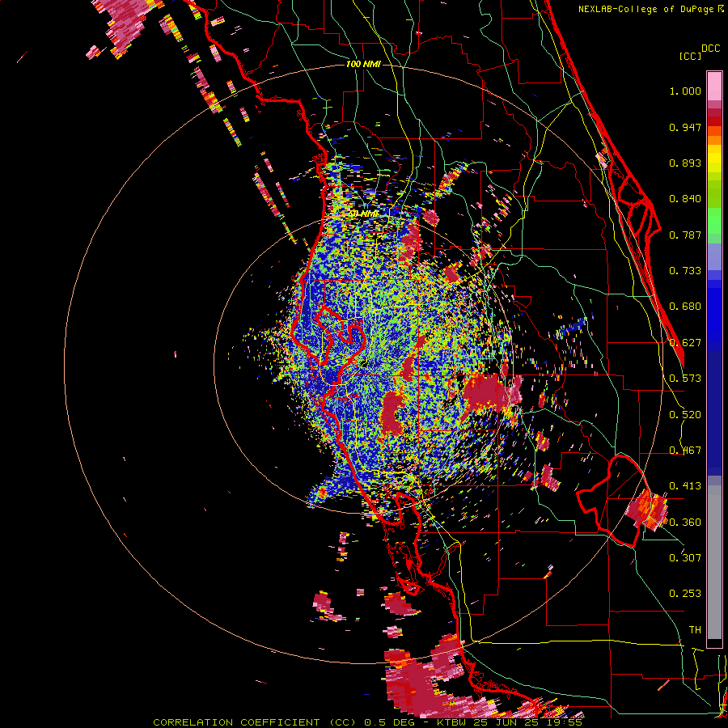The width and height of the screenshot is (728, 728).
Task: Click the DCC product label
Action: tap(710, 49)
